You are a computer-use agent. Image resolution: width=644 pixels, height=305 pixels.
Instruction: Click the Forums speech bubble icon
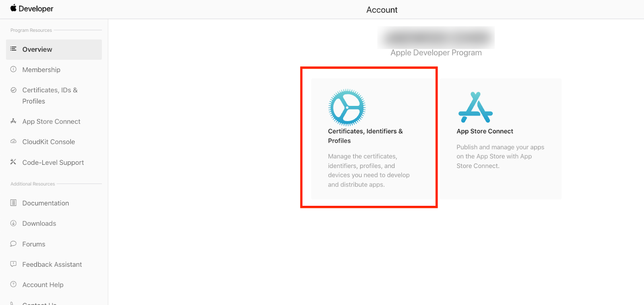13,244
